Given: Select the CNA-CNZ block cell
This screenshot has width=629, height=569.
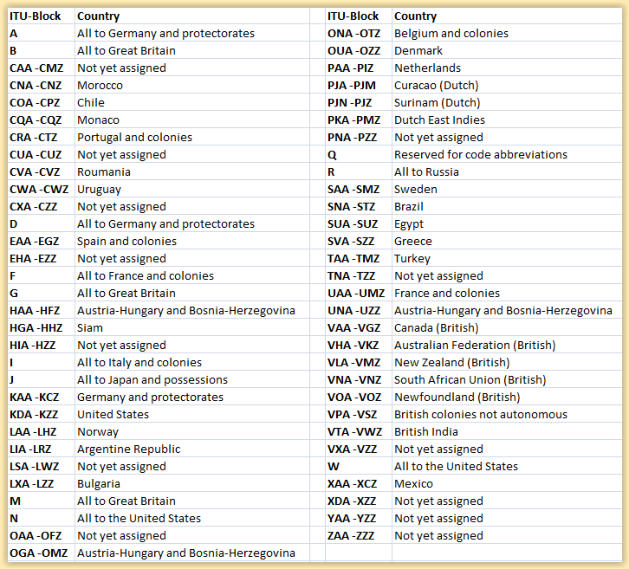Looking at the screenshot, I should [37, 85].
